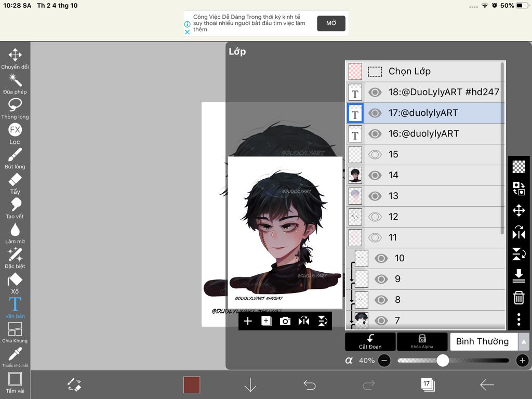Tap the down arrow in the bottom bar
The height and width of the screenshot is (399, 532).
click(x=250, y=385)
